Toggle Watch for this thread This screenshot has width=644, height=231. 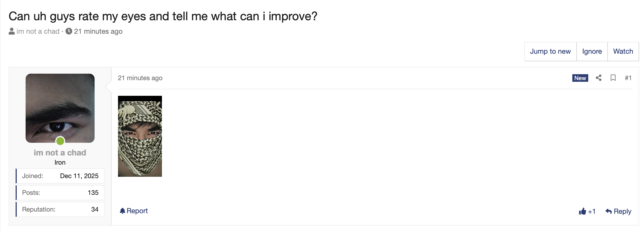(623, 51)
